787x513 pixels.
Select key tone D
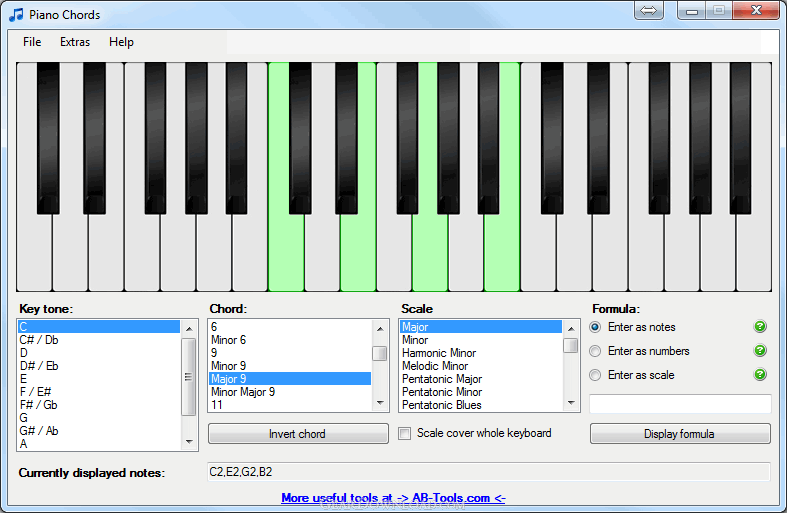tap(99, 353)
